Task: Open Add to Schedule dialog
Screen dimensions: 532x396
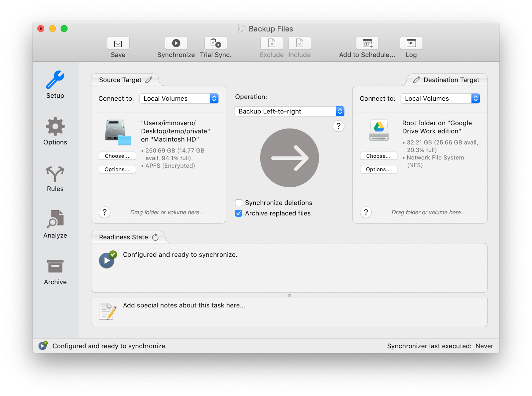Action: pos(367,43)
